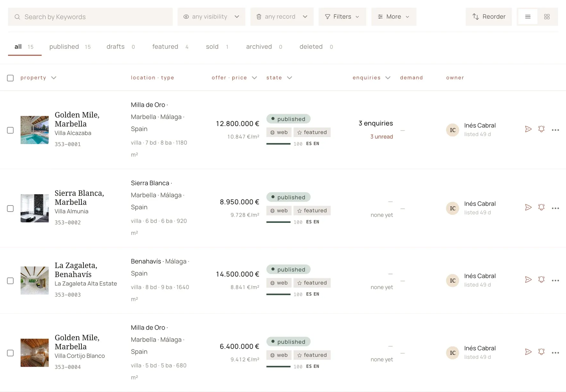Sort by enquiries column header

tap(371, 77)
